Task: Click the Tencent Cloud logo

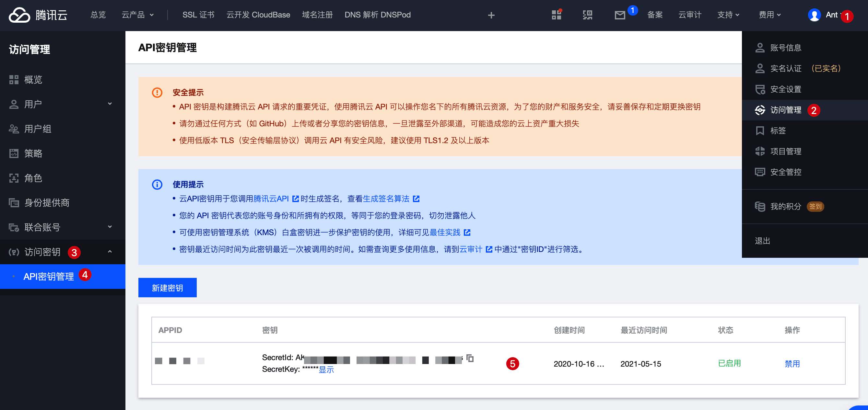Action: tap(38, 15)
